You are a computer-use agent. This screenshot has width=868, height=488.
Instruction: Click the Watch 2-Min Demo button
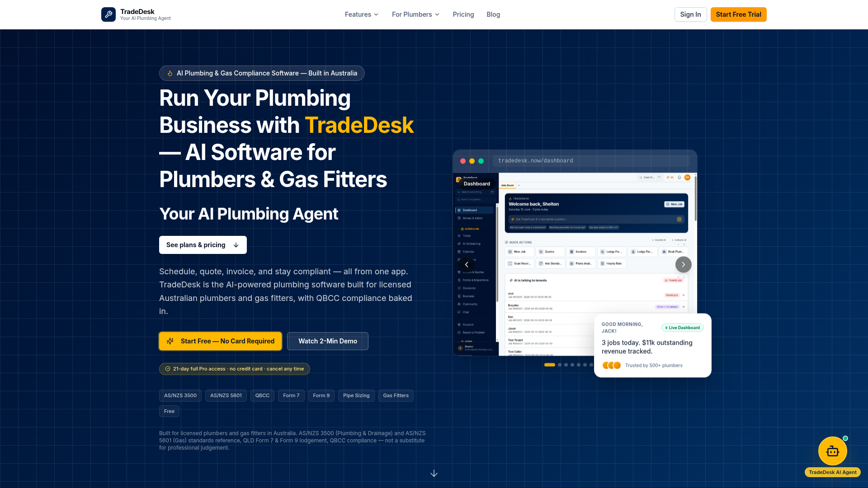click(x=328, y=341)
